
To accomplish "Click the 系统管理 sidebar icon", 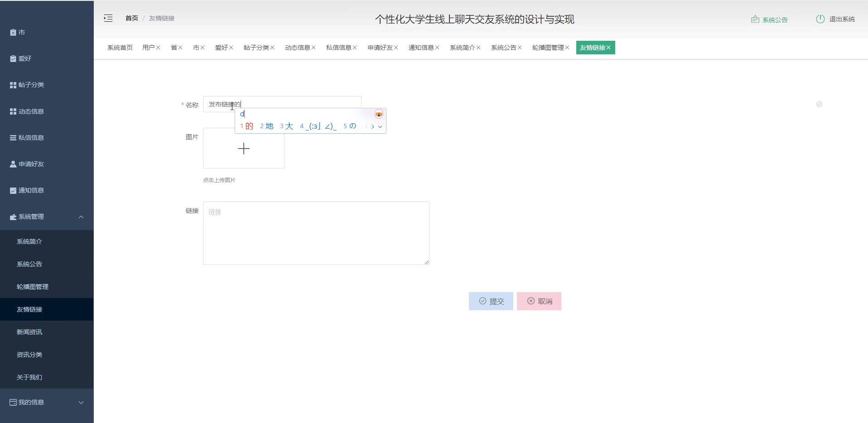I will click(x=13, y=217).
